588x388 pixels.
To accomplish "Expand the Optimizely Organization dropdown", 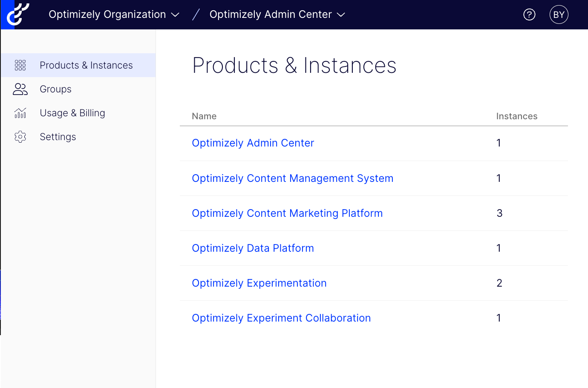I will tap(114, 14).
